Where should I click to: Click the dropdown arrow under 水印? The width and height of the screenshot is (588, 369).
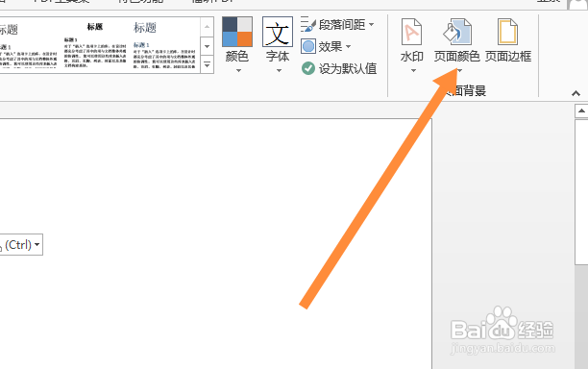(x=413, y=70)
